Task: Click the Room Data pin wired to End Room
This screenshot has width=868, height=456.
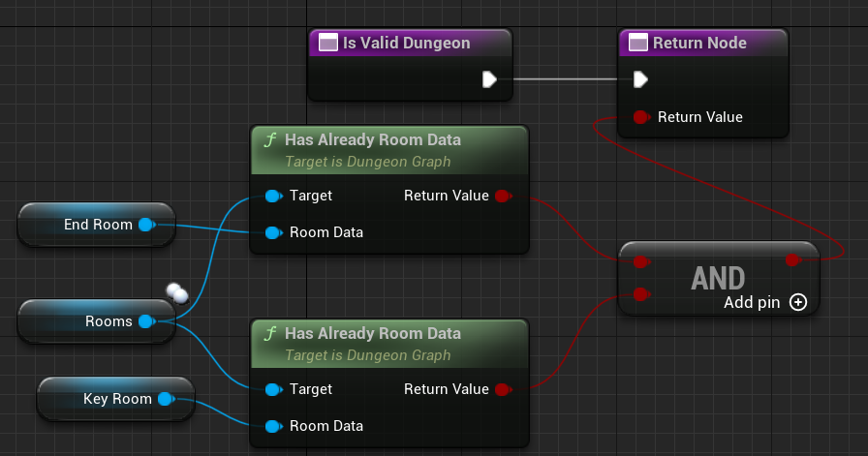Action: tap(272, 232)
